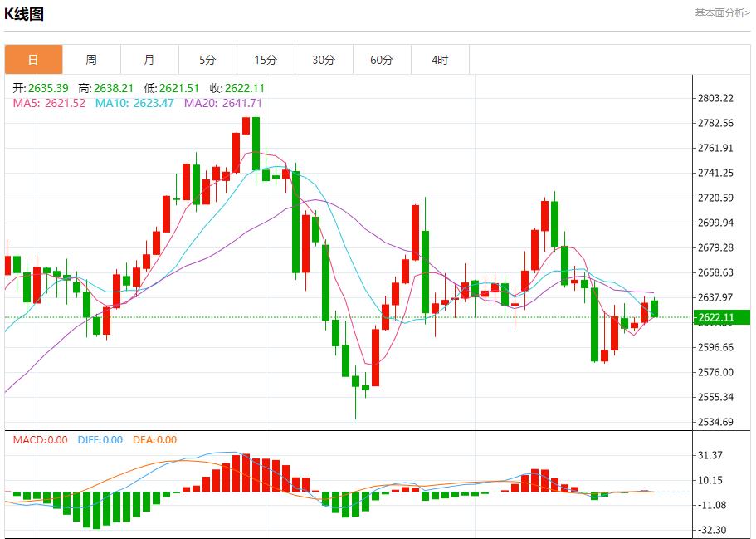The image size is (756, 539).
Task: Open the 5分 chart view
Action: pos(208,59)
